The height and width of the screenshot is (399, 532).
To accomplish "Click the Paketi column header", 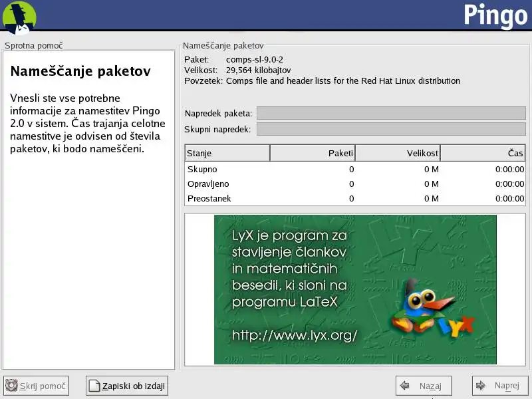I will point(313,153).
